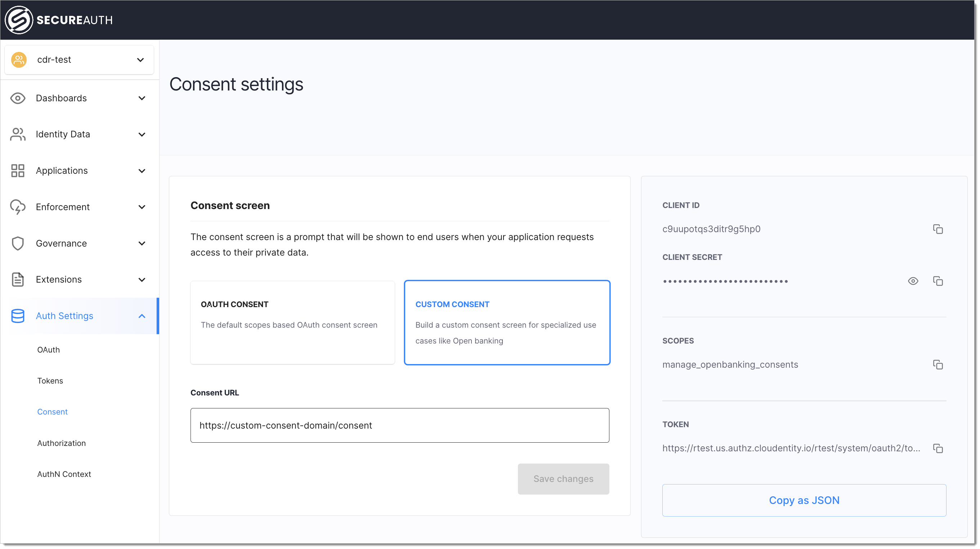The height and width of the screenshot is (549, 980).
Task: Click the Consent URL input field
Action: tap(399, 425)
